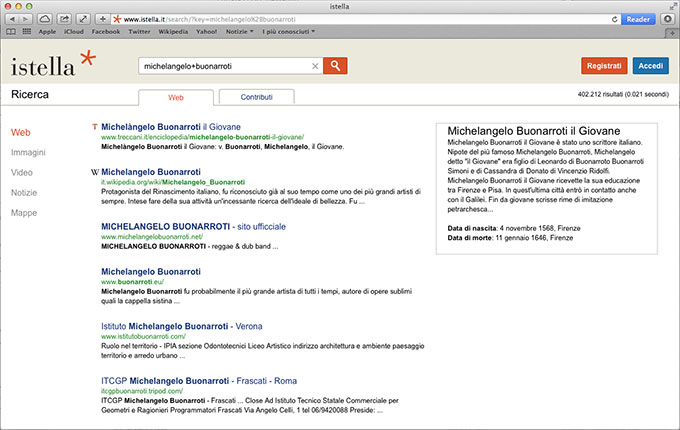Click the Share icon in toolbar
The width and height of the screenshot is (680, 430).
pyautogui.click(x=64, y=19)
